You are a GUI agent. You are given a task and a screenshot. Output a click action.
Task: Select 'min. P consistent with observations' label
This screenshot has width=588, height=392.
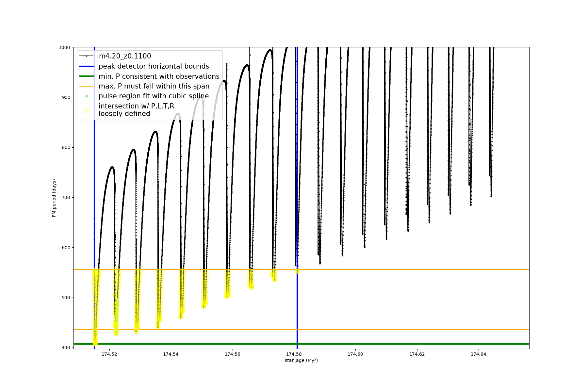click(159, 76)
